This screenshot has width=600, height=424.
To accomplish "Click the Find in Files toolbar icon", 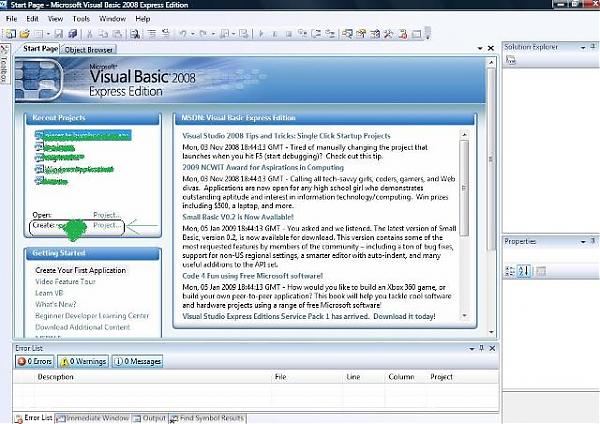I will click(x=135, y=34).
